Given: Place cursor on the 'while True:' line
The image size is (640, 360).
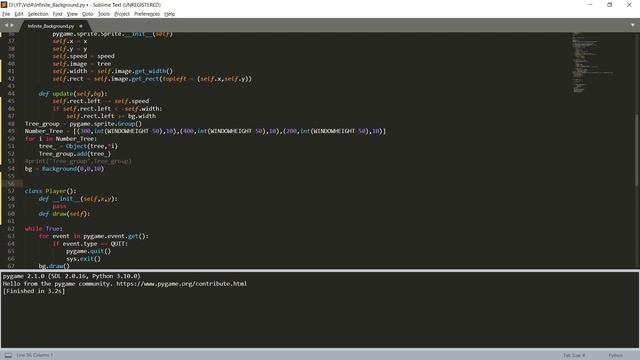Looking at the screenshot, I should point(43,229).
